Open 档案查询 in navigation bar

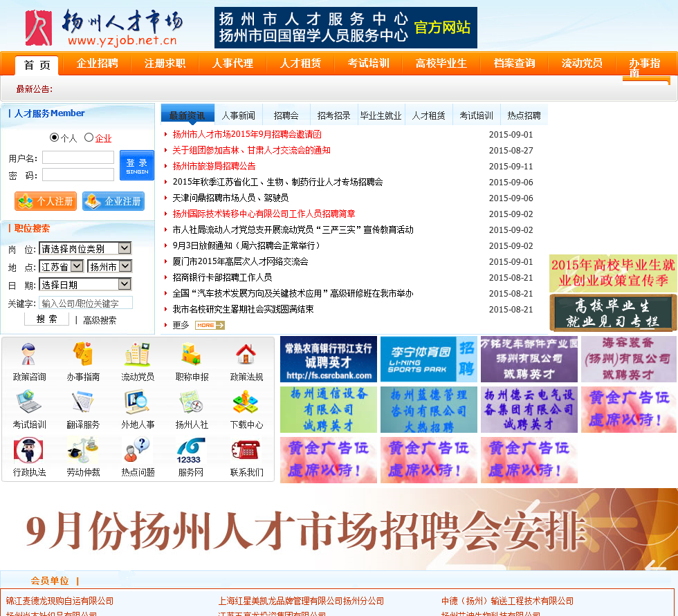coord(514,64)
